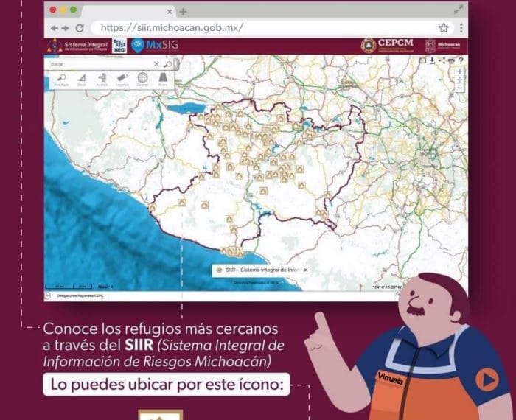Bookmark the page with the star icon
The image size is (516, 420).
[x=444, y=27]
